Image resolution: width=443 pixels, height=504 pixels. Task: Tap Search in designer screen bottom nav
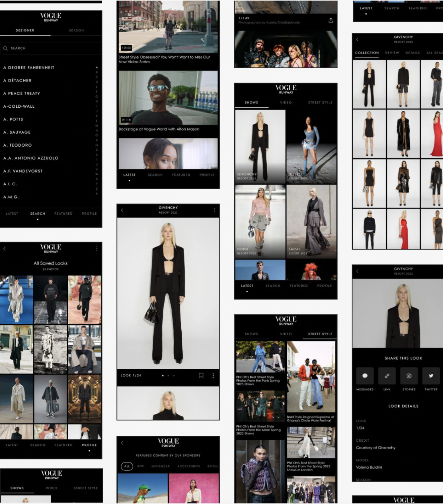[x=38, y=214]
